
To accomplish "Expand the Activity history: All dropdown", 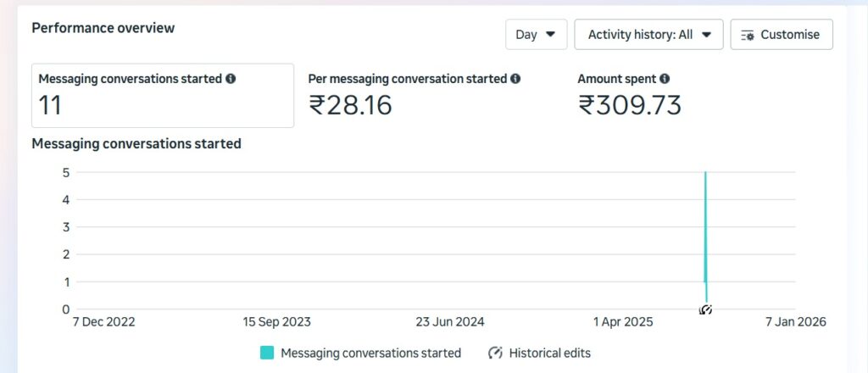I will tap(648, 35).
